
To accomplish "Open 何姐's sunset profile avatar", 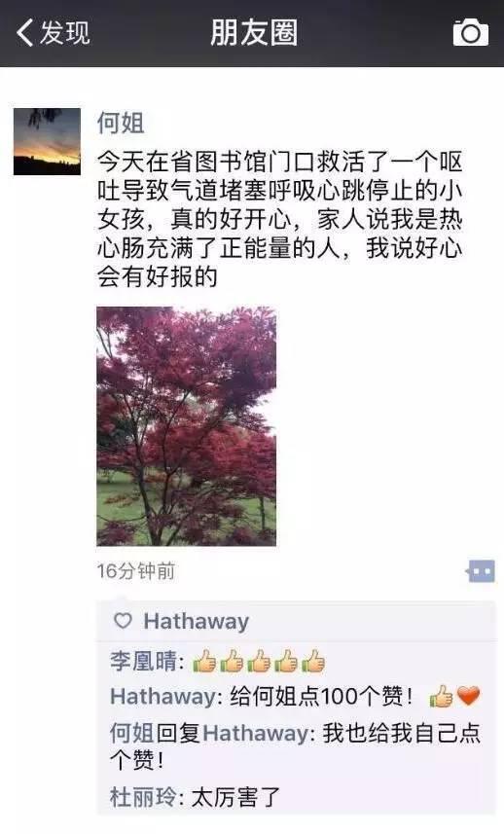I will click(x=48, y=141).
